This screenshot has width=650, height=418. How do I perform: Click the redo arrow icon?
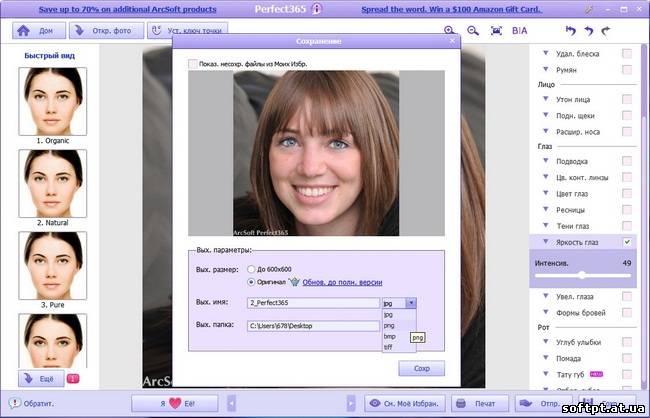tap(606, 30)
